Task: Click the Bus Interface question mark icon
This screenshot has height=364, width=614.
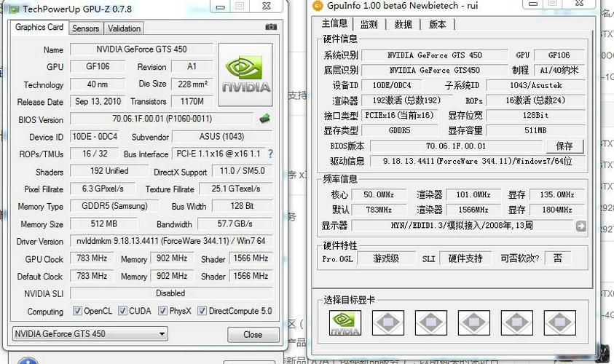Action: coord(270,154)
